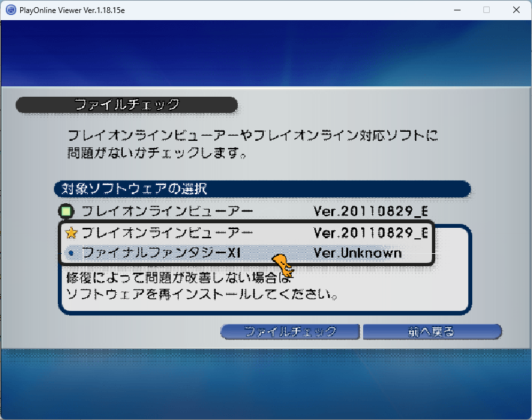Click the ソフトウェアを再インストール message text
Screen dimensions: 532x420
tap(202, 294)
